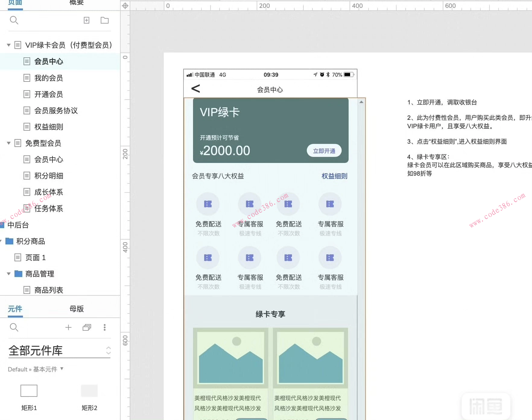Click the add page icon

click(x=87, y=20)
